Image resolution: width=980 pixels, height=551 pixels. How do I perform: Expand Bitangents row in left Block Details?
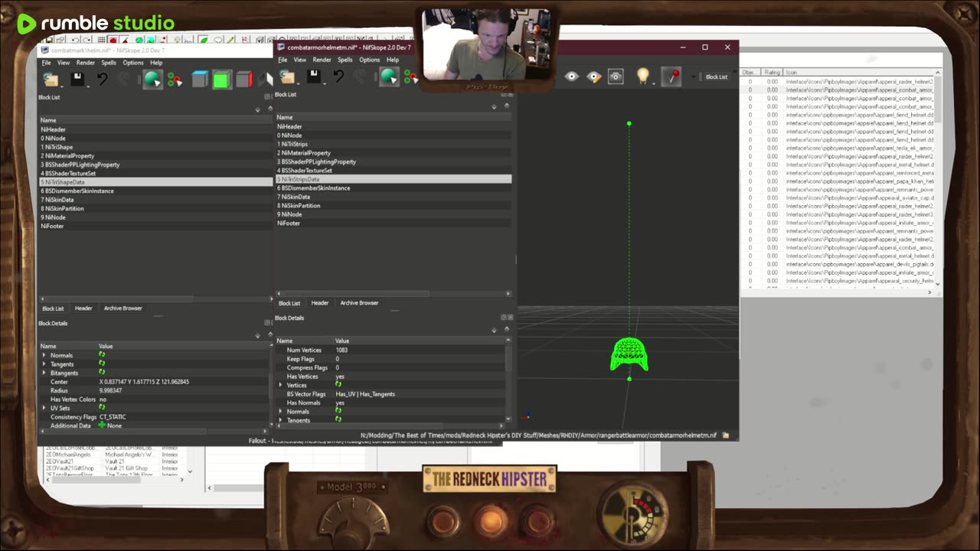coord(44,373)
